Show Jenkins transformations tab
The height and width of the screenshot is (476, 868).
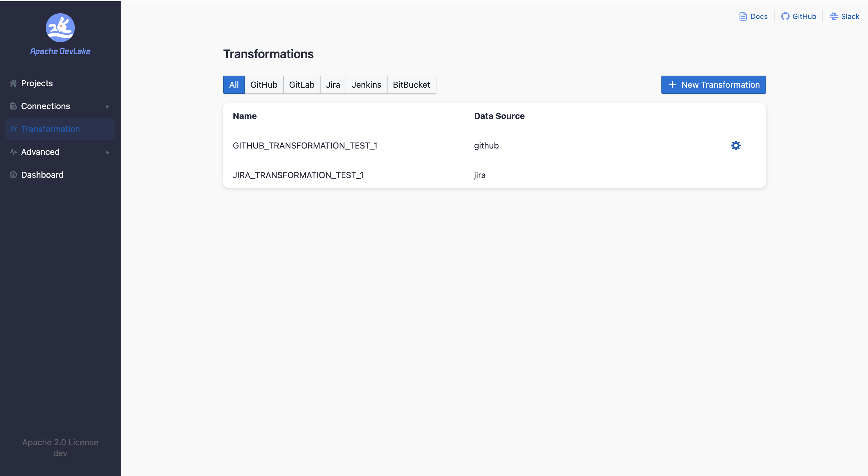(366, 84)
